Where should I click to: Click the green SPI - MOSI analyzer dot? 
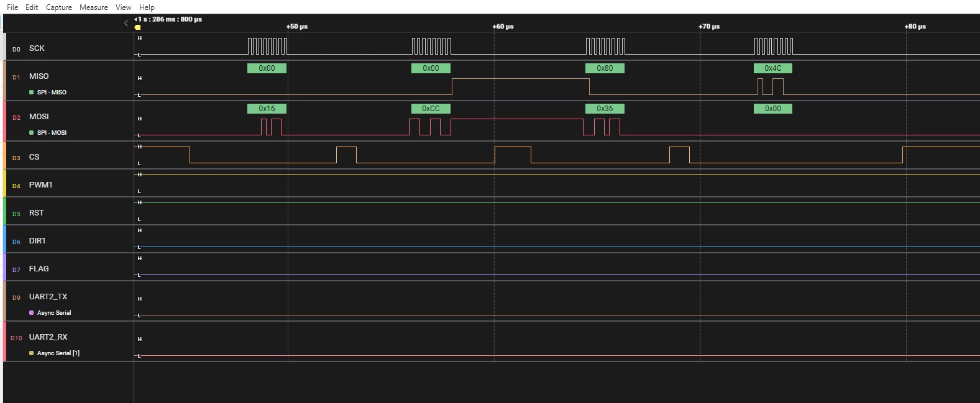coord(32,132)
